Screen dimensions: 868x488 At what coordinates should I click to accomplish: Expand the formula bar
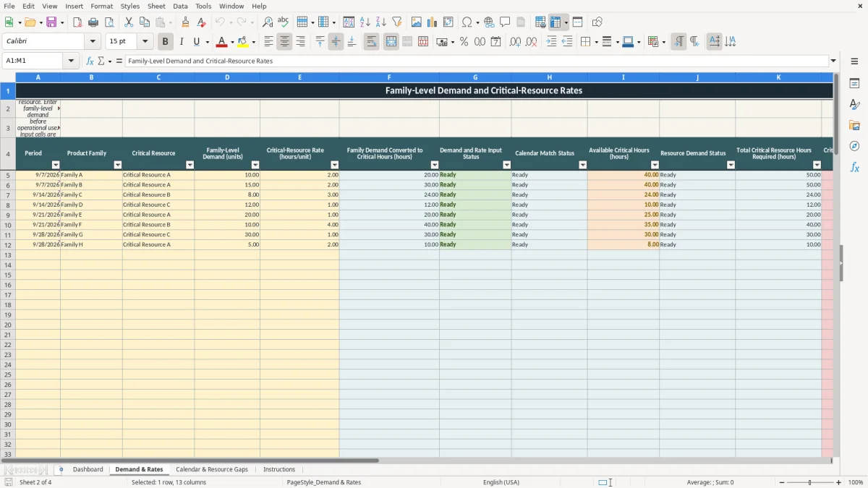(833, 61)
